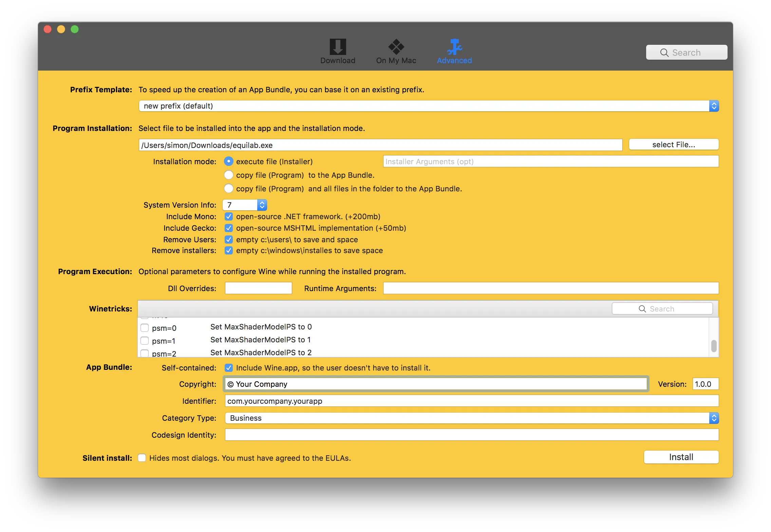Click the toolbar Search magnifier
This screenshot has width=771, height=532.
[664, 52]
